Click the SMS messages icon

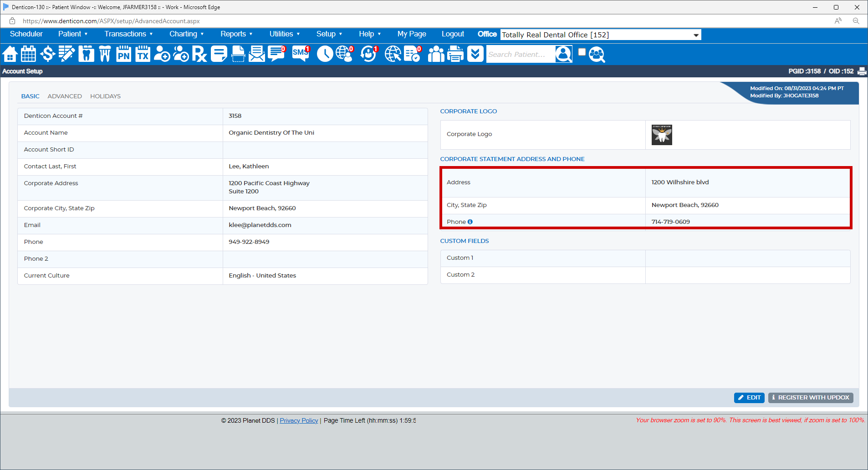point(301,54)
